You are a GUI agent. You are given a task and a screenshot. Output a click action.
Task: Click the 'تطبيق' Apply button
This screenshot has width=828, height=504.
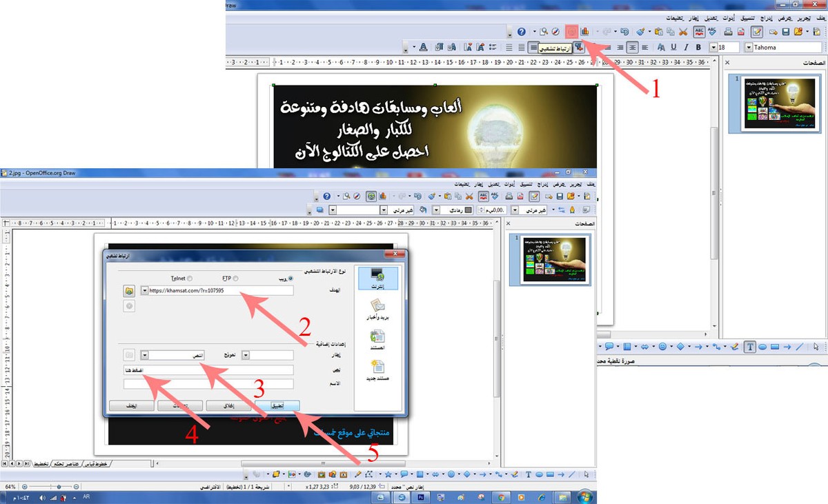pyautogui.click(x=276, y=405)
